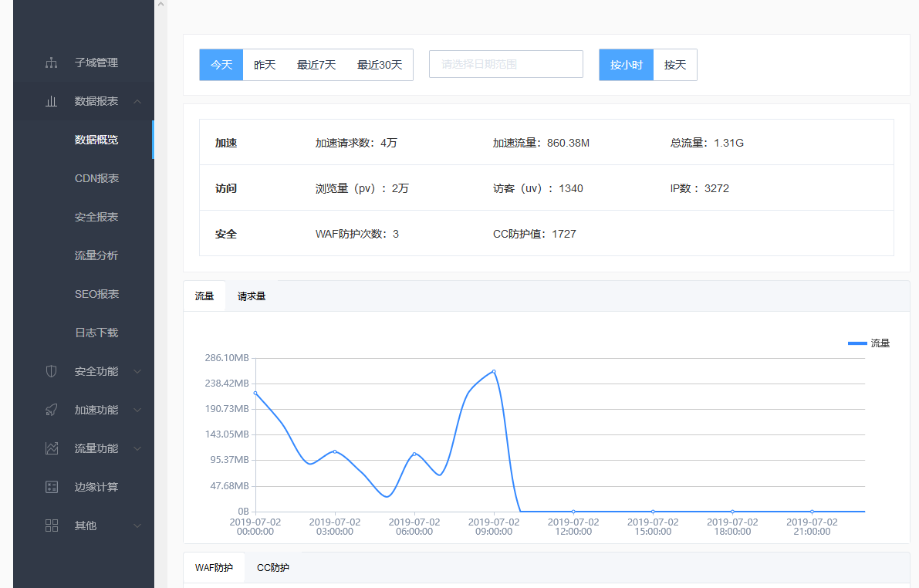Open 日志下载 in the sidebar
The height and width of the screenshot is (588, 919).
pos(96,333)
